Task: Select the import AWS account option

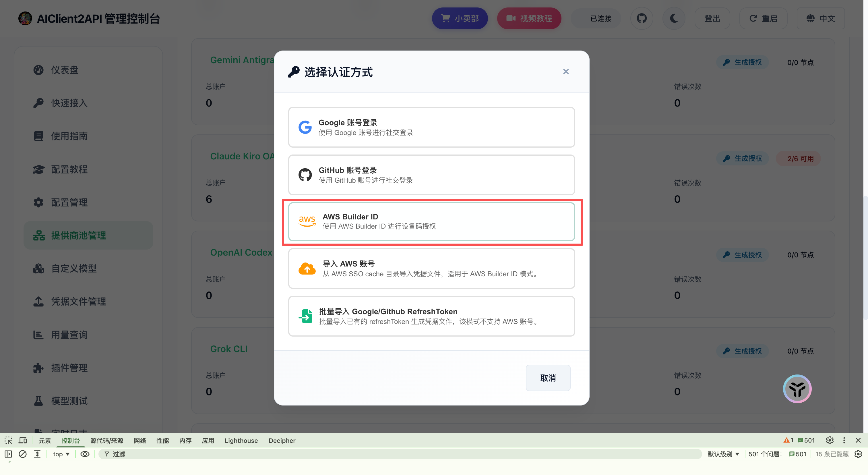Action: point(431,268)
